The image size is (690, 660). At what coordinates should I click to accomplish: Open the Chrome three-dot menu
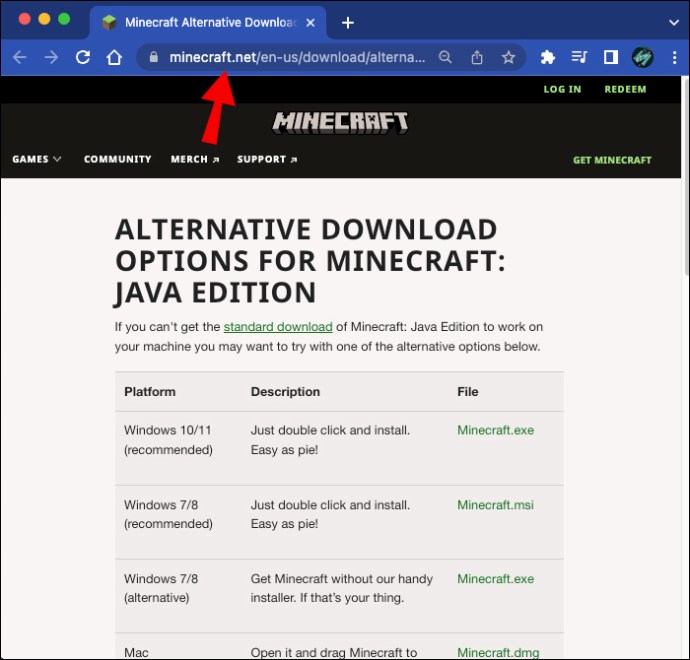[x=674, y=57]
